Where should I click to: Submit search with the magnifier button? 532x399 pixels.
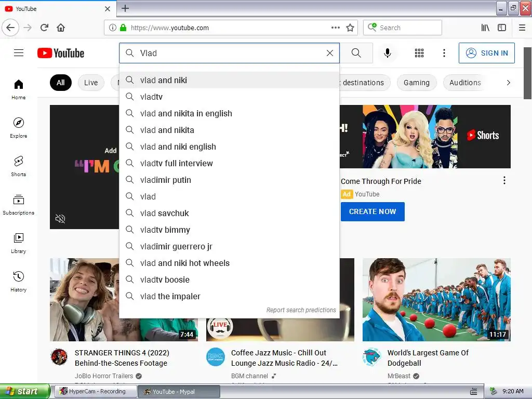(356, 53)
